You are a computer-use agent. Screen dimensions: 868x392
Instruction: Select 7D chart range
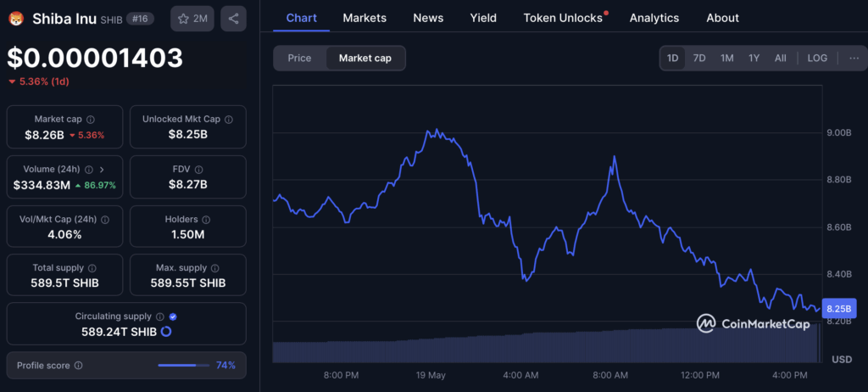pyautogui.click(x=699, y=59)
